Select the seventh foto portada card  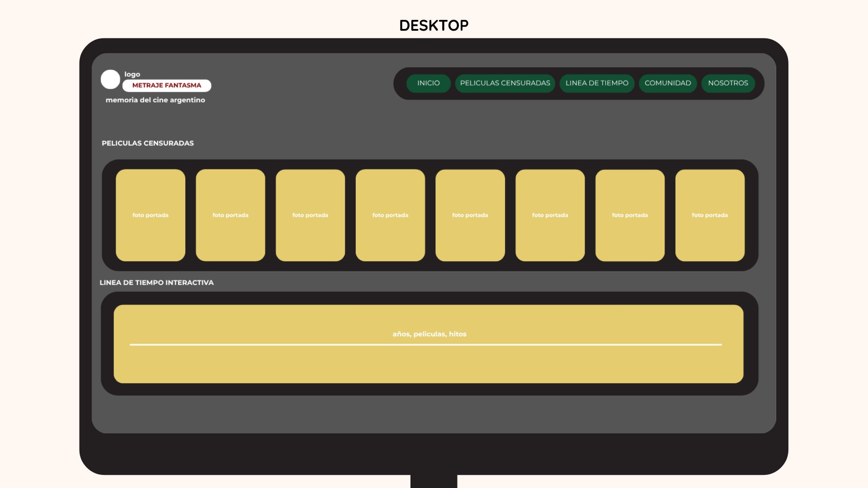630,215
